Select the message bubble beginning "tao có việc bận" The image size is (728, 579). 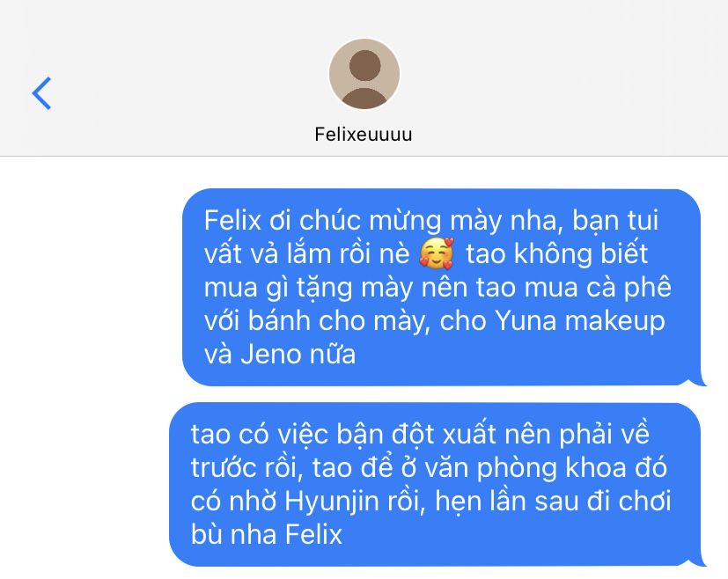pyautogui.click(x=435, y=484)
